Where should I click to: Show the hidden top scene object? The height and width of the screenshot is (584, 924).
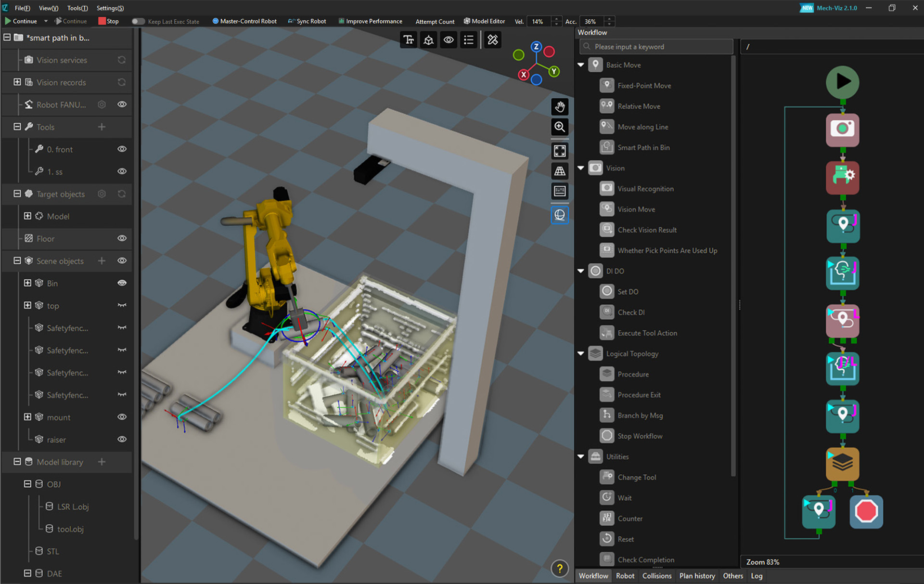[122, 305]
